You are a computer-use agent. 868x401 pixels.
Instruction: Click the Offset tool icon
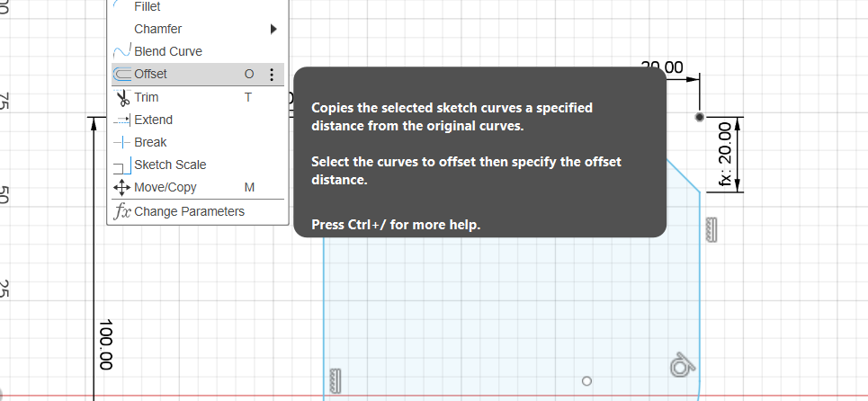click(x=121, y=74)
